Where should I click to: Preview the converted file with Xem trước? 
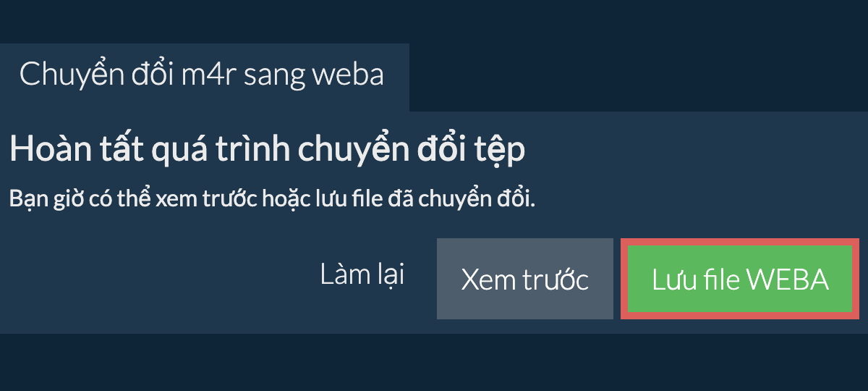tap(524, 279)
